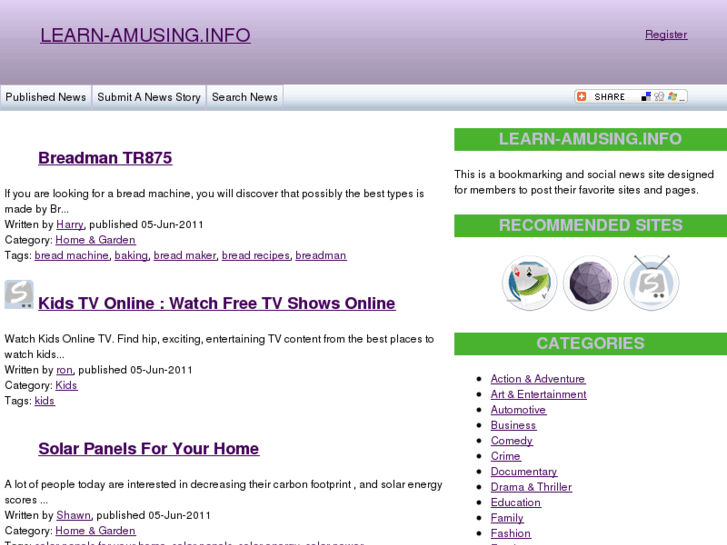Click the 'baking' tag

click(131, 256)
